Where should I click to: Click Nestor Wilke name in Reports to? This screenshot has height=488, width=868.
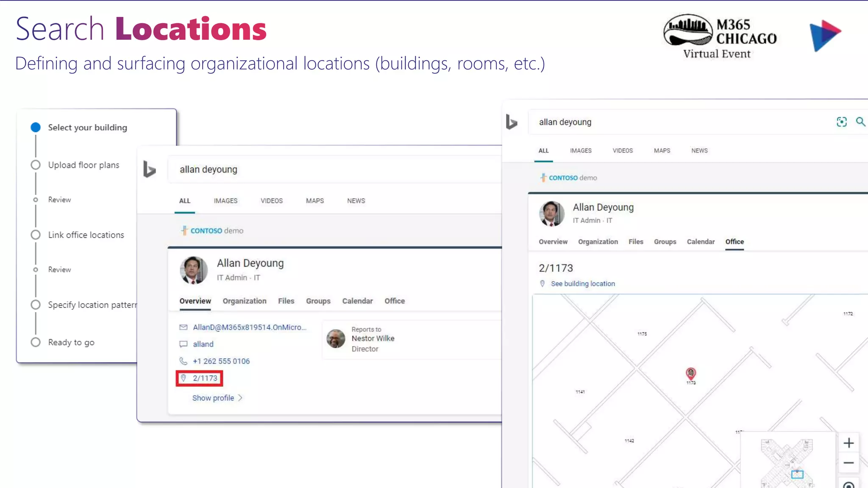click(x=373, y=338)
